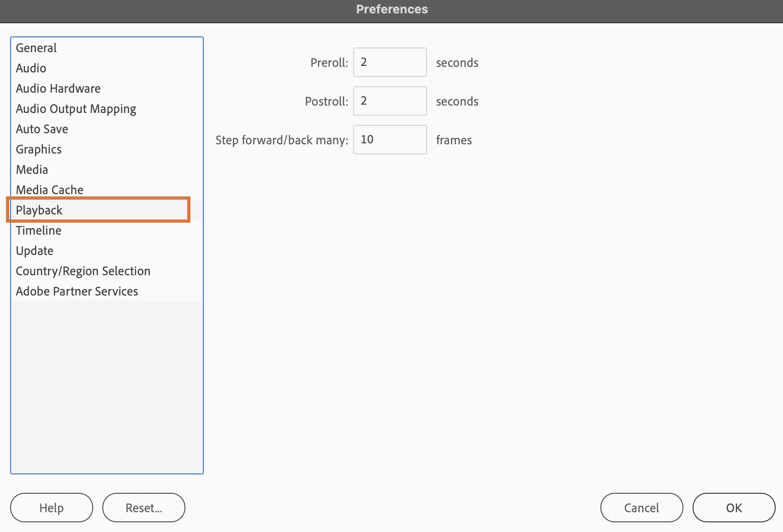Select the Playback category
This screenshot has height=532, width=783.
pyautogui.click(x=39, y=210)
